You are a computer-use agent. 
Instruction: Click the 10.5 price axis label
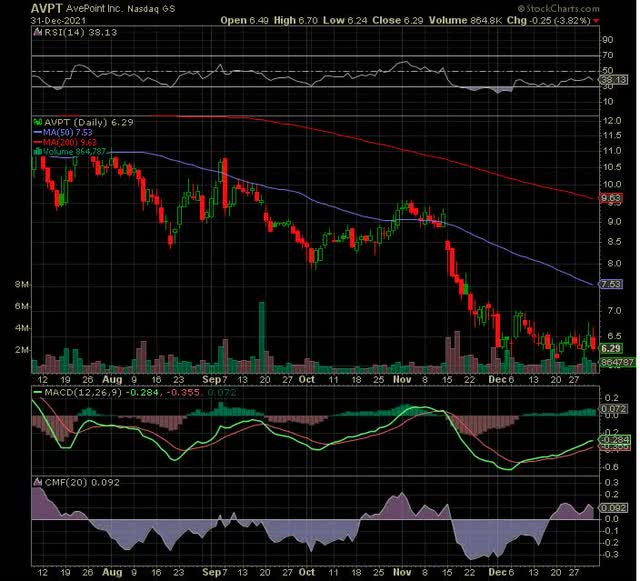[x=612, y=167]
